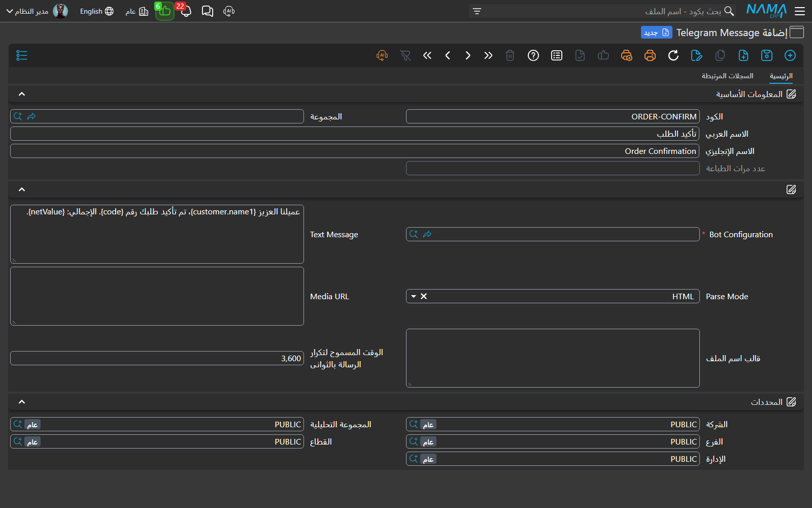Open Bot Configuration record link arrow icon
Screen dimensions: 812x508
427,234
